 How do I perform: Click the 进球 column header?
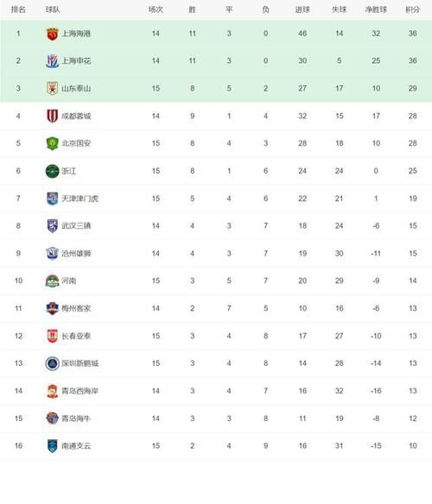point(302,10)
